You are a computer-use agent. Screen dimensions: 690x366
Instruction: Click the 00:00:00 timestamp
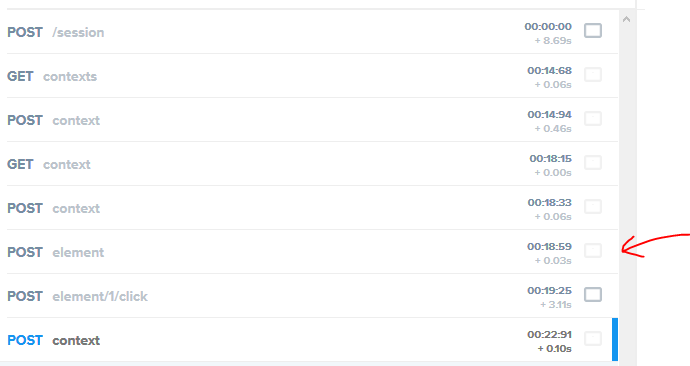pyautogui.click(x=548, y=26)
